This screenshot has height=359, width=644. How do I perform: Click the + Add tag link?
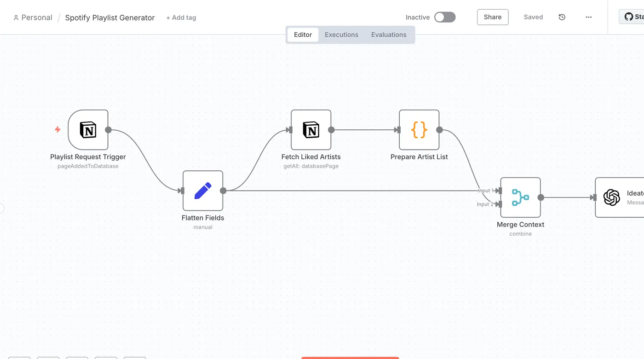tap(181, 17)
